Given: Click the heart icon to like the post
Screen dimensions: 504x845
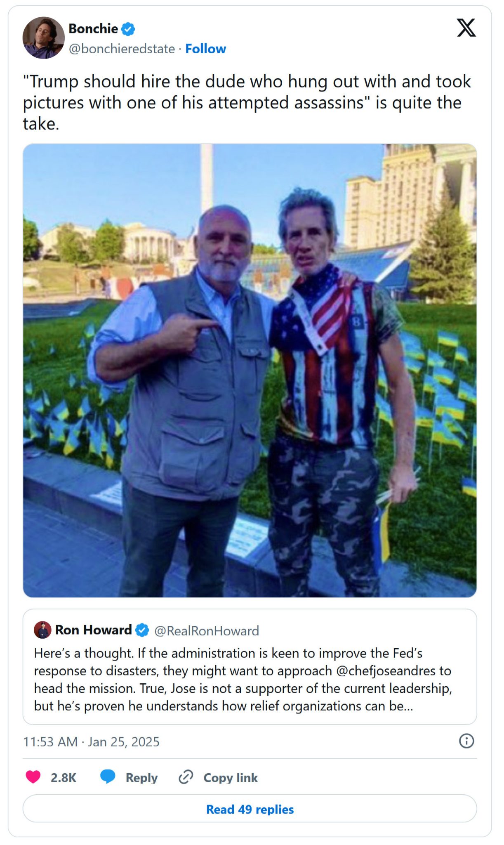Looking at the screenshot, I should pos(35,777).
